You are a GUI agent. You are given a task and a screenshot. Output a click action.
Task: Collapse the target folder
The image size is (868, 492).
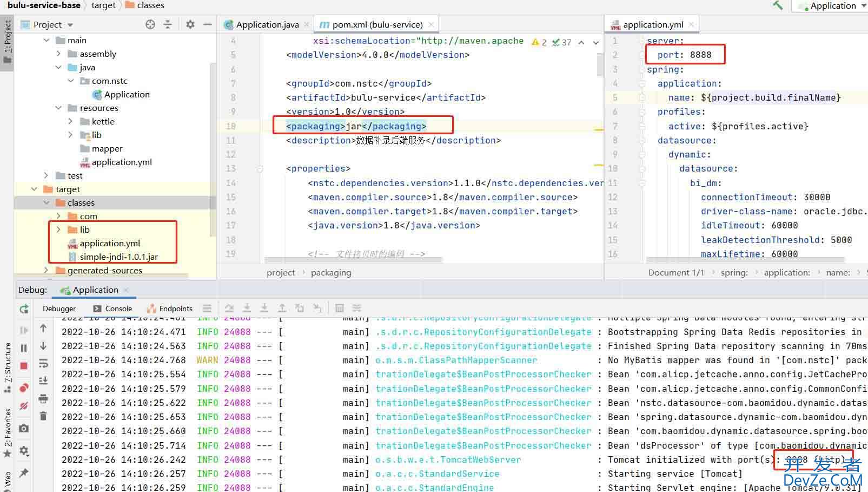coord(35,189)
